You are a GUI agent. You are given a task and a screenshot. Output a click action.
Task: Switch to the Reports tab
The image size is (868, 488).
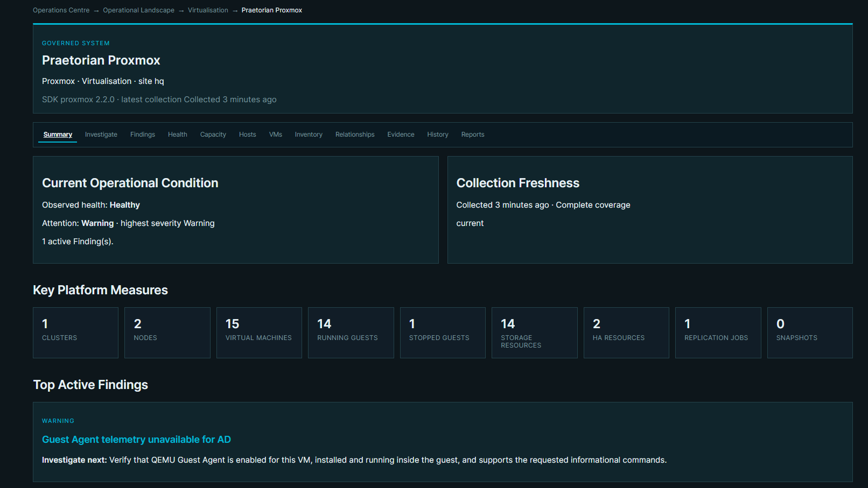click(473, 135)
